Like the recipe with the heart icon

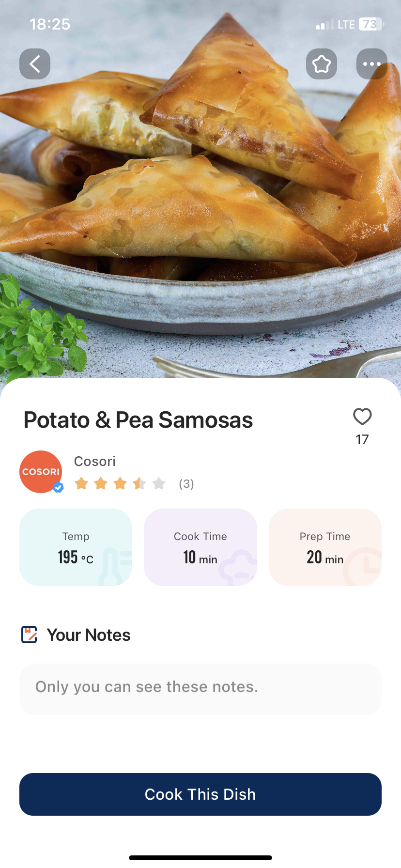pos(362,417)
